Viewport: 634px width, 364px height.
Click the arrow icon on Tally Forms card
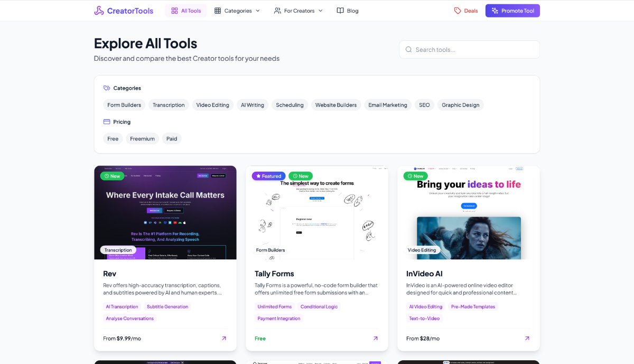click(376, 339)
